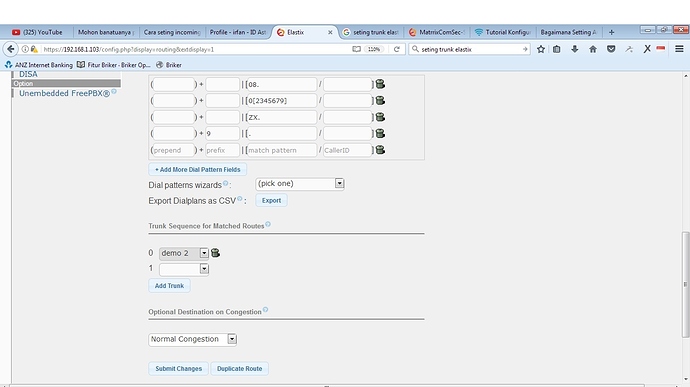The width and height of the screenshot is (690, 387).
Task: Click the match pattern field containing 0[2345679]
Action: (281, 100)
